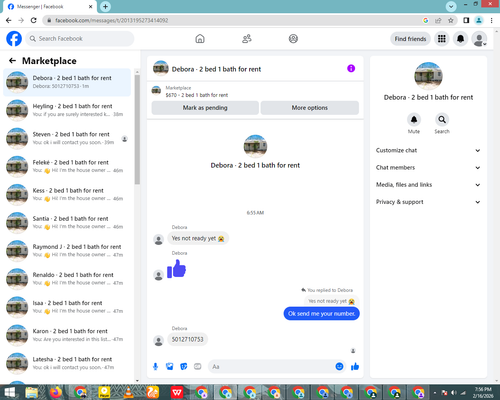Open Chrome's three-dot menu

click(491, 20)
